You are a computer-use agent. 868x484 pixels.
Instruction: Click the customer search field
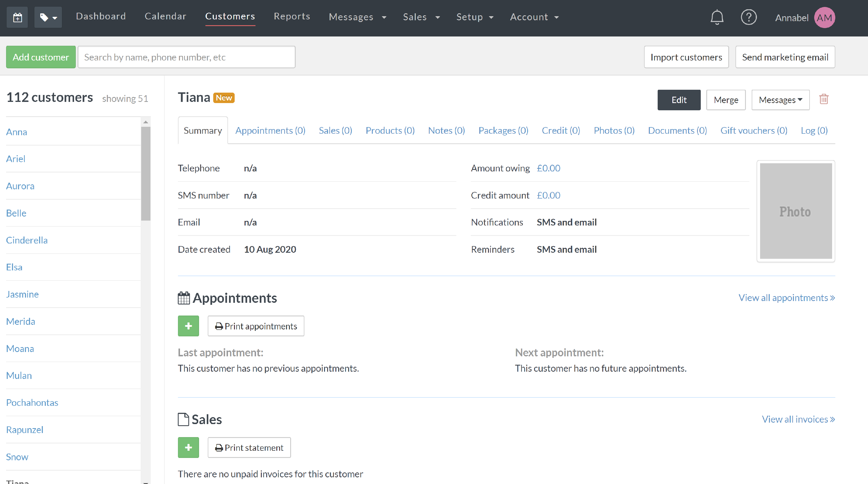(187, 57)
